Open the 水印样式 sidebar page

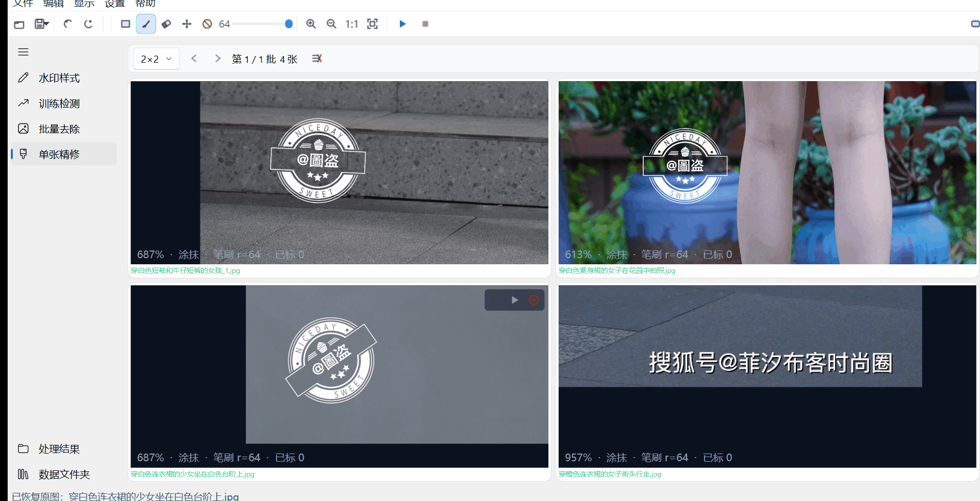[64, 78]
